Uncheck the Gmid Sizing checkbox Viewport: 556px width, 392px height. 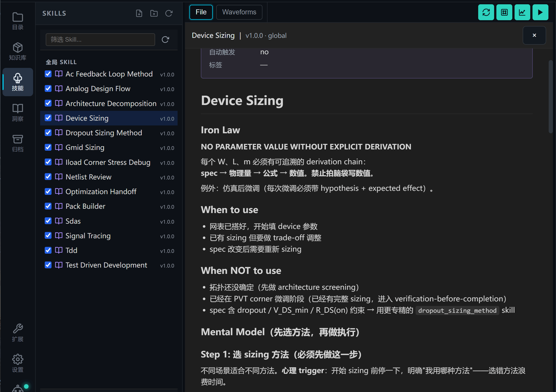click(48, 147)
